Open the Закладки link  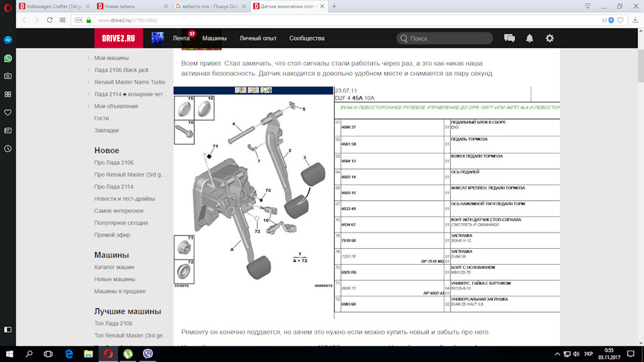107,130
